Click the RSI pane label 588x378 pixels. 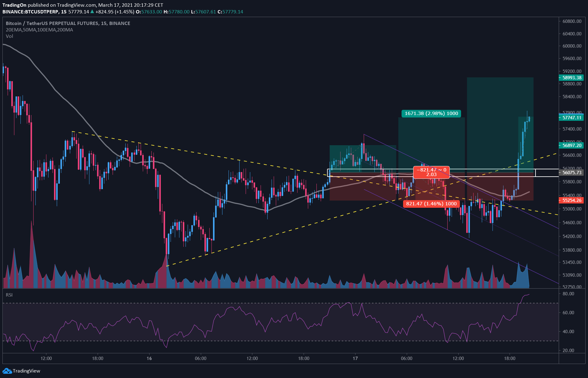click(9, 295)
